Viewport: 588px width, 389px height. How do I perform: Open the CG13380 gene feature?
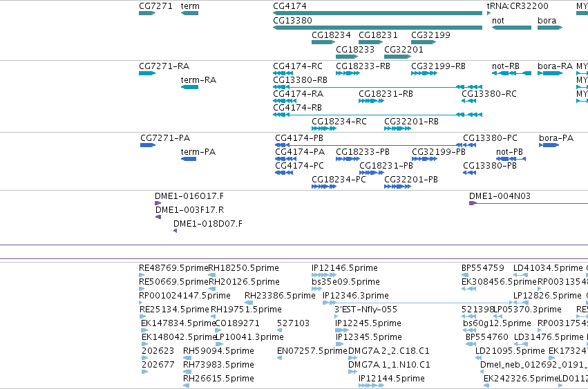(x=377, y=28)
